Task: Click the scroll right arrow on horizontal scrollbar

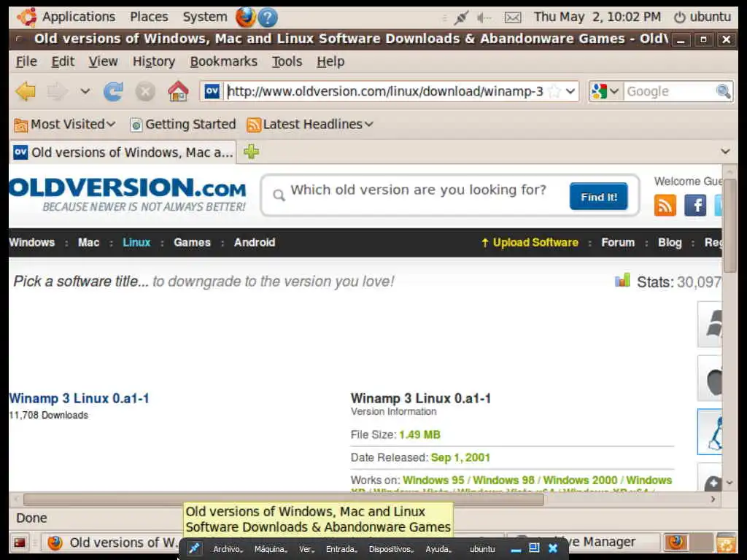Action: (713, 499)
